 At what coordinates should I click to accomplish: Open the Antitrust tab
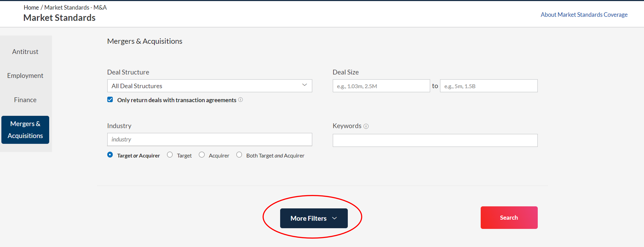tap(25, 52)
